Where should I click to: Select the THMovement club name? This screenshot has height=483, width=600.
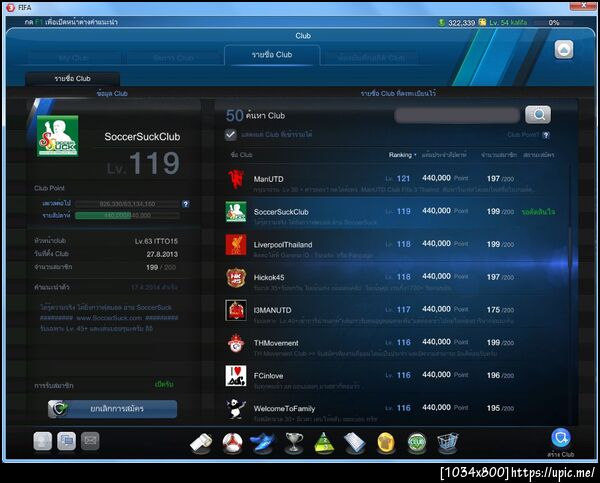pos(276,343)
